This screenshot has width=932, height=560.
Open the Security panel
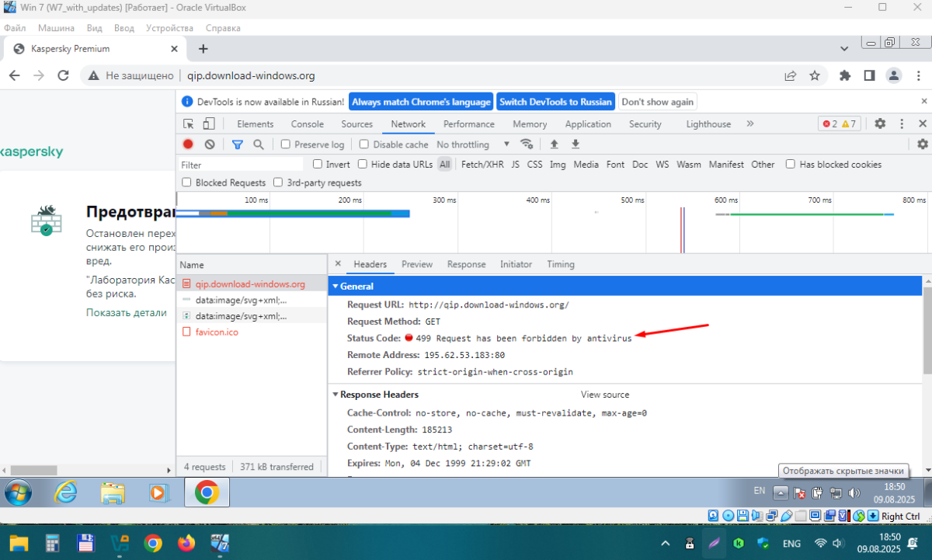(645, 124)
